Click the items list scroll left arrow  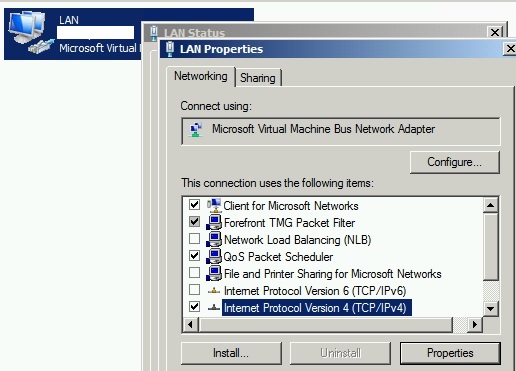190,324
